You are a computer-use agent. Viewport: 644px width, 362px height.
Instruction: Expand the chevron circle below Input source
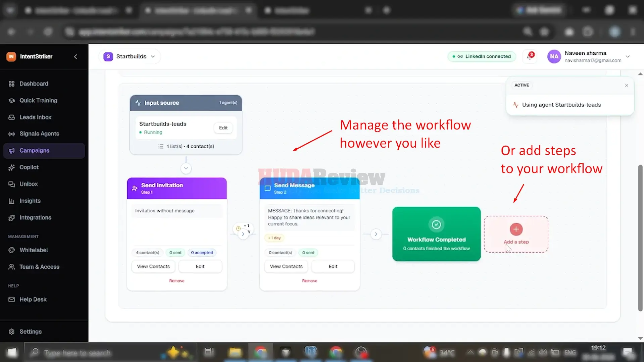186,168
